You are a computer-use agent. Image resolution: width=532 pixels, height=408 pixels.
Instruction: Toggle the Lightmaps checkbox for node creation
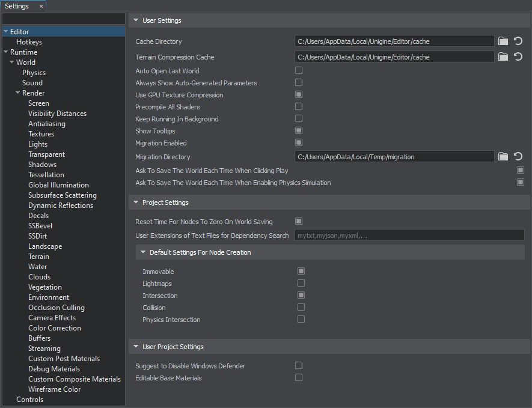[301, 283]
